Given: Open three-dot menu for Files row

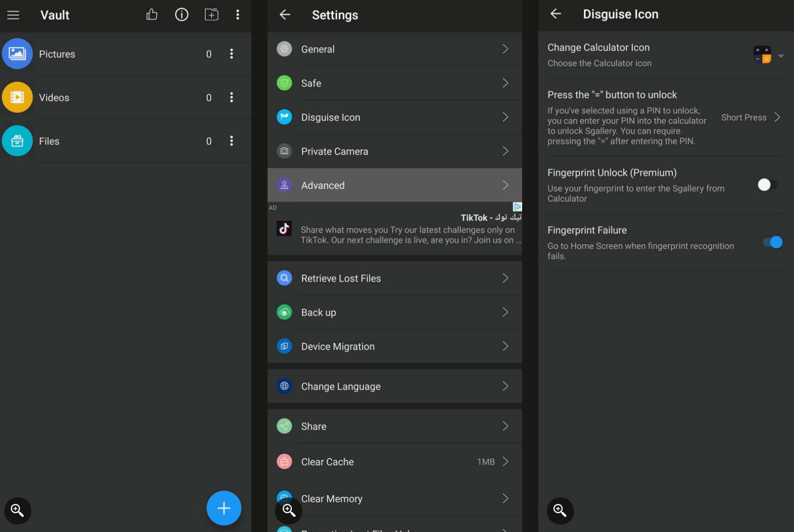Looking at the screenshot, I should (x=231, y=141).
